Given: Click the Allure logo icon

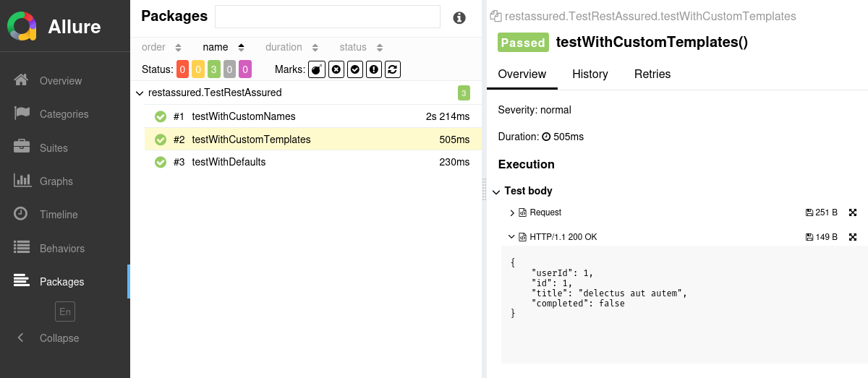Looking at the screenshot, I should click(x=22, y=27).
